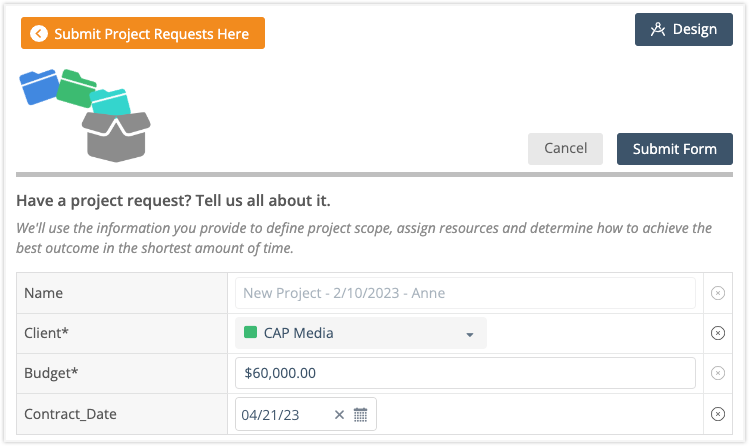Click the teal folder in the logo
The image size is (749, 446).
[110, 101]
